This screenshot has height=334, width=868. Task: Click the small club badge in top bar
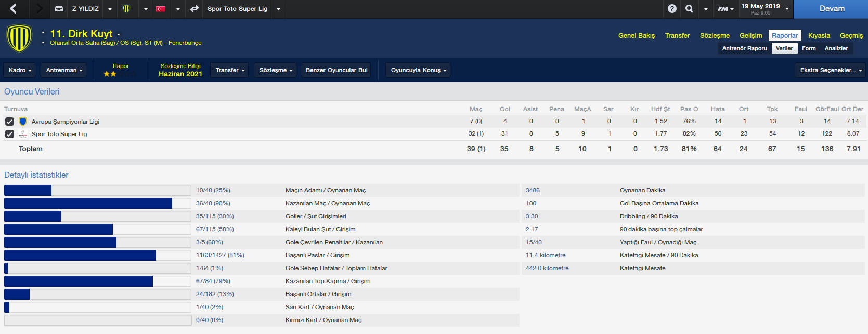point(126,9)
